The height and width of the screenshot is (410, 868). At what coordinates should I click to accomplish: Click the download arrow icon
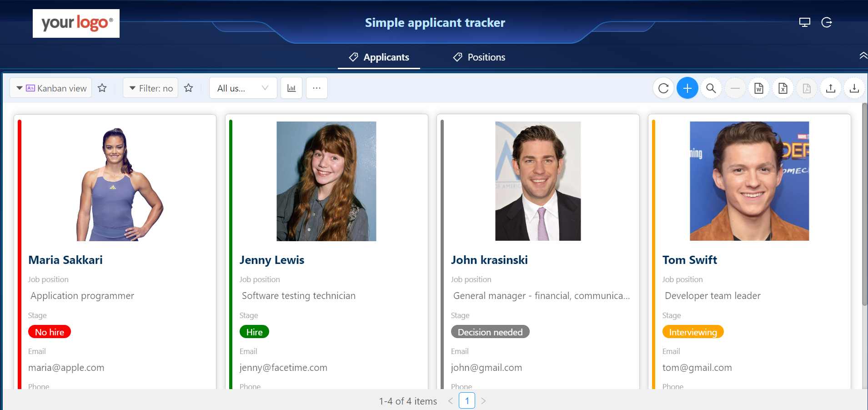854,88
